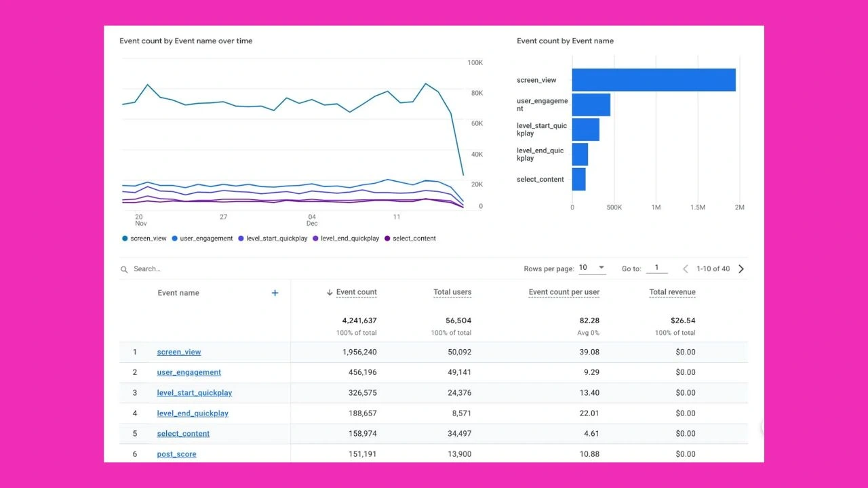This screenshot has height=488, width=868.
Task: Click the 22.01 event count per user cell
Action: pyautogui.click(x=590, y=413)
